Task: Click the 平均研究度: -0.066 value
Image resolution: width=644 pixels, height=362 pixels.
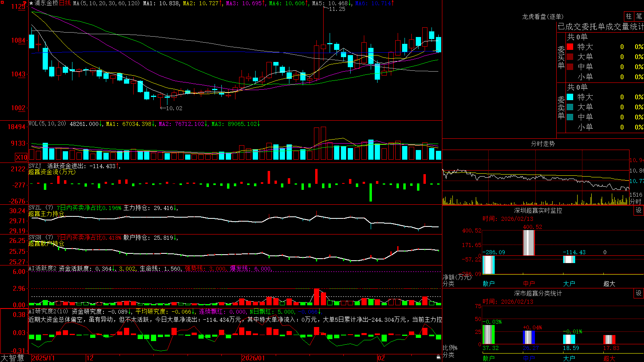Action: pyautogui.click(x=163, y=312)
